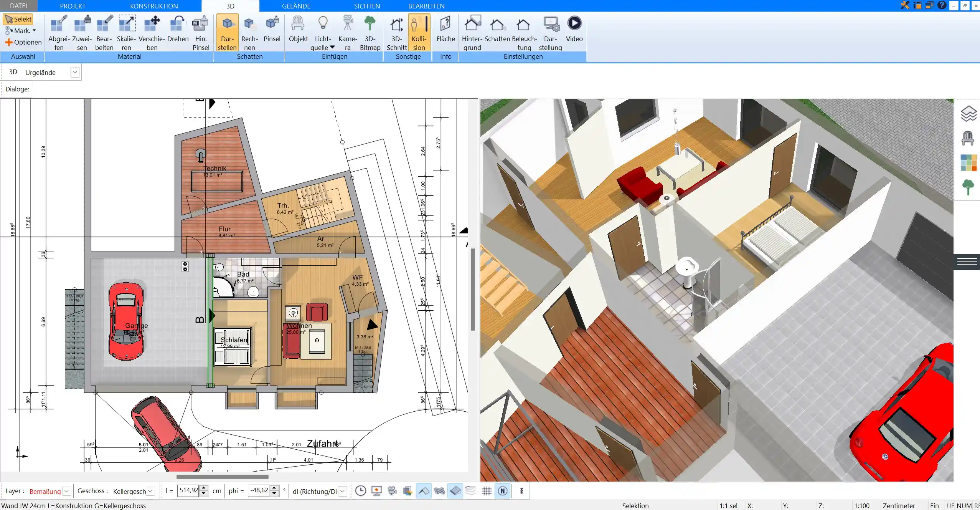Screen dimensions: 980x510
Task: Select the Zuweisen material tool
Action: click(82, 33)
